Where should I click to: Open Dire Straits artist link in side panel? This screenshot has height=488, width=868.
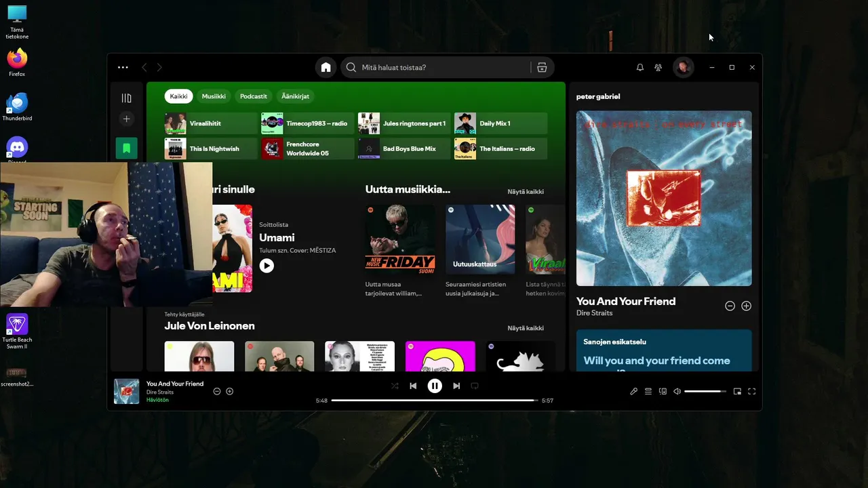[x=594, y=313]
